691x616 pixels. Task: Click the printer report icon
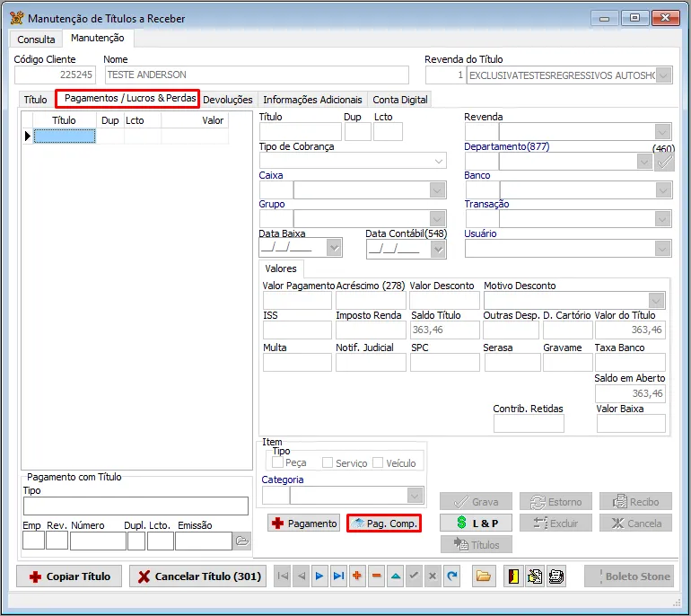tap(556, 576)
